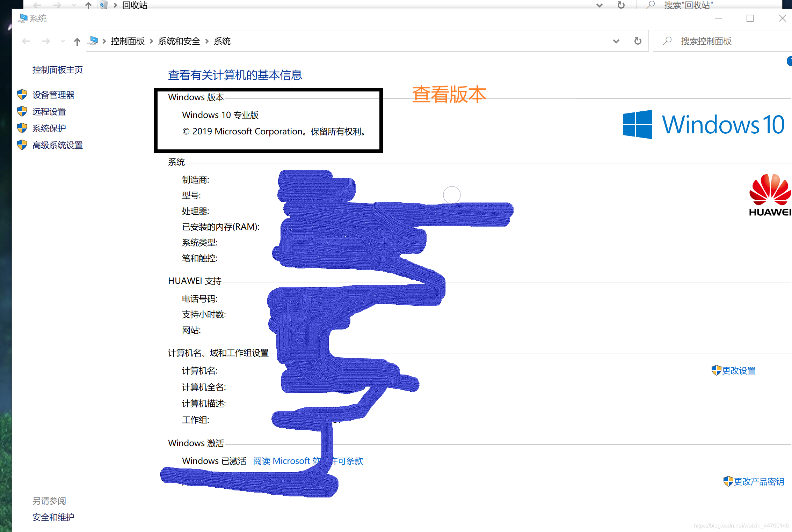Click 更改设置 (Change settings) link

coord(739,371)
